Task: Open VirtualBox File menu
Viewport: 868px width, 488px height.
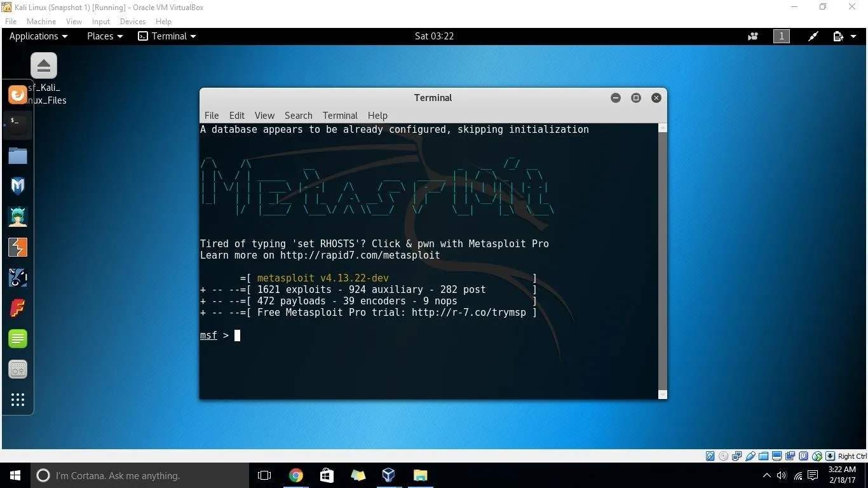Action: click(x=11, y=22)
